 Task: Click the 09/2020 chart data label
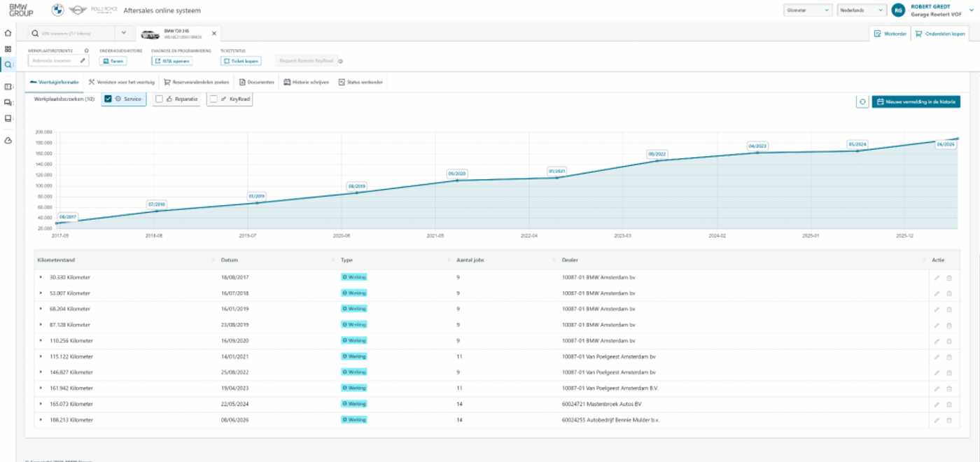tap(457, 173)
